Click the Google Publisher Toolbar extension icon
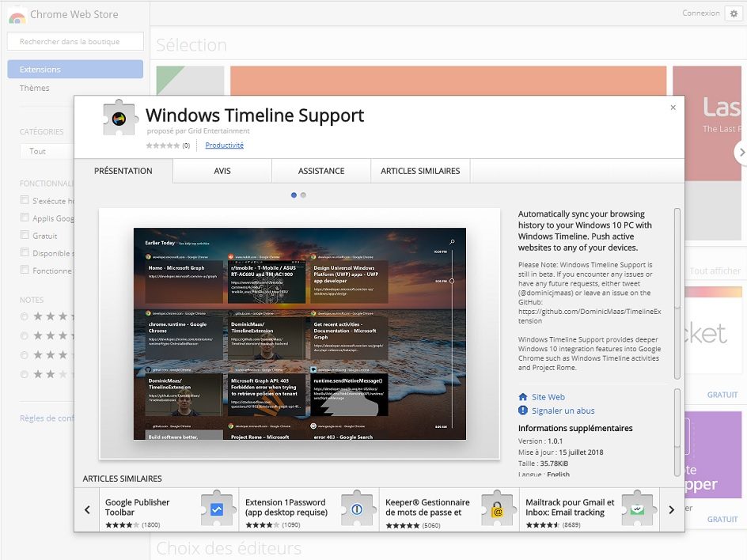 pyautogui.click(x=217, y=509)
